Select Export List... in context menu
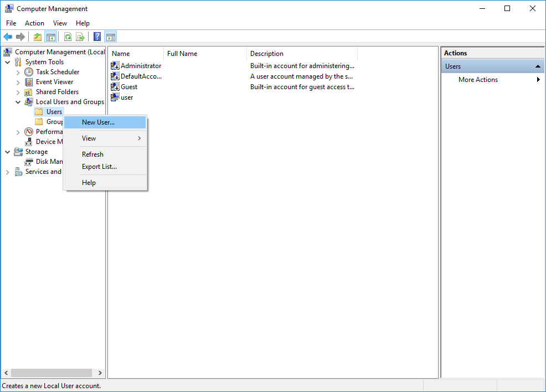 tap(105, 167)
